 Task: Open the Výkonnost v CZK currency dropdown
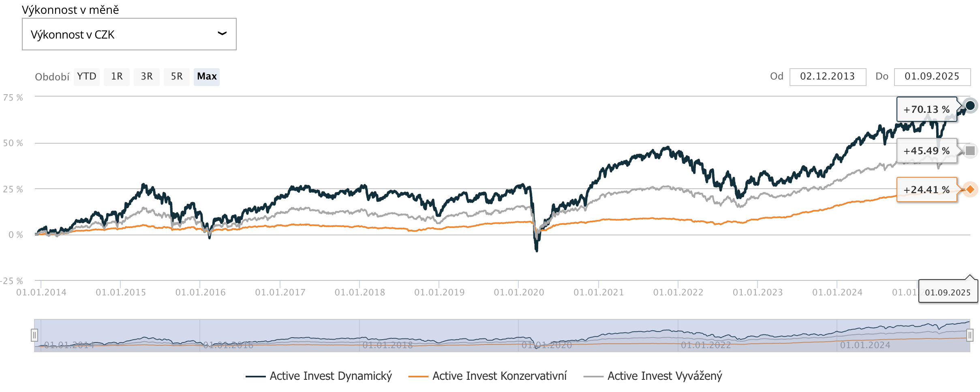point(129,34)
